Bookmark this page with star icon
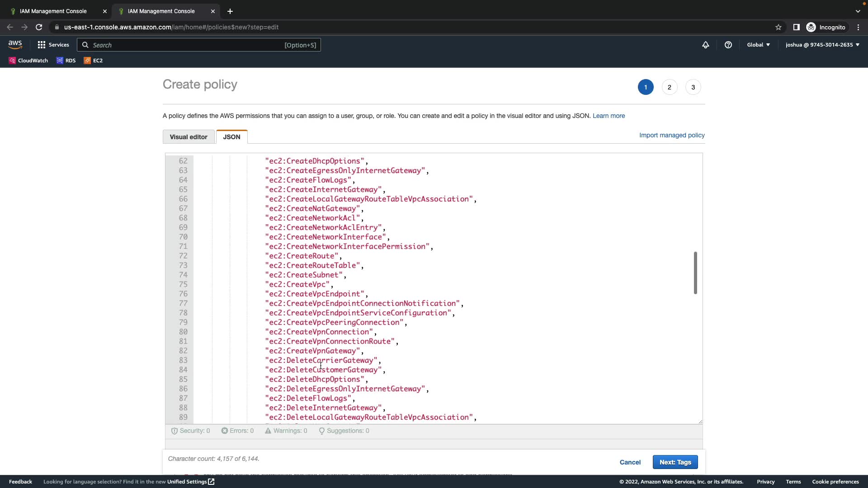Screen dimensions: 868x488 (778, 27)
